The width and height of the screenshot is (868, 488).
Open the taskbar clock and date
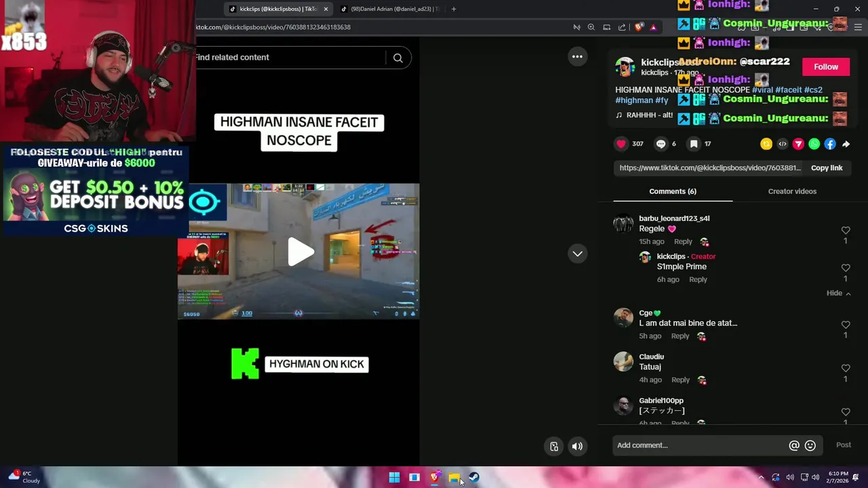(x=838, y=477)
